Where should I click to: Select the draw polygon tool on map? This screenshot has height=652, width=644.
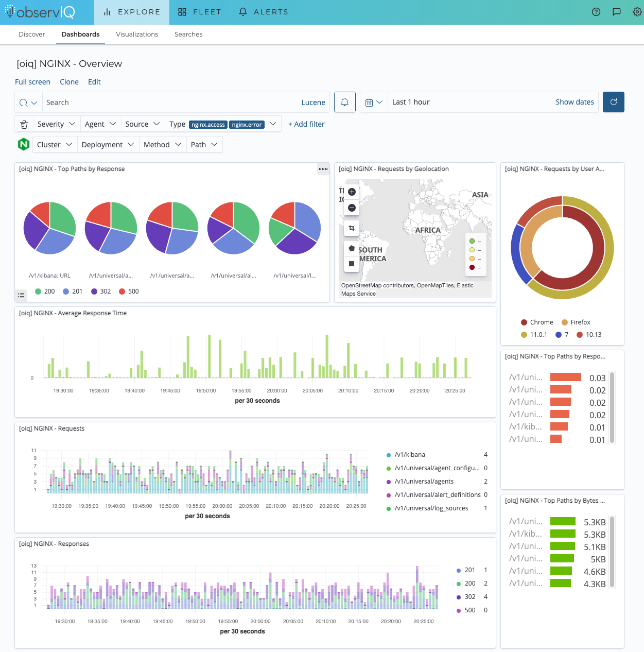352,248
